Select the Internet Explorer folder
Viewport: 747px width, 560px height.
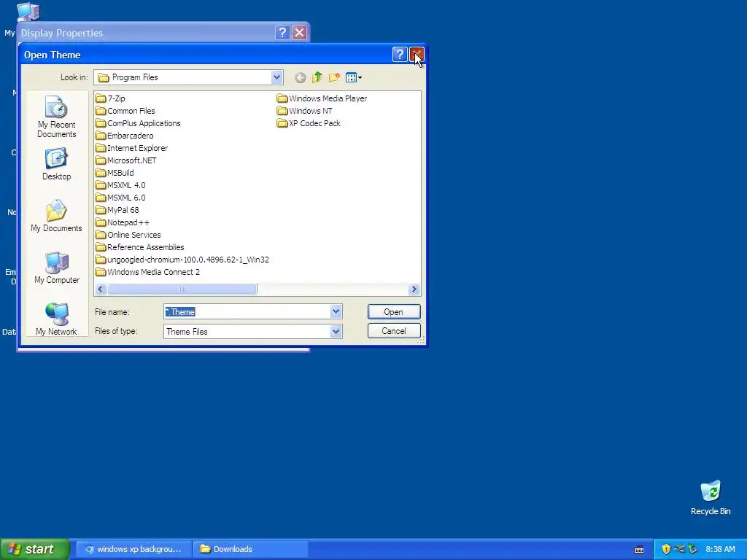click(131, 148)
